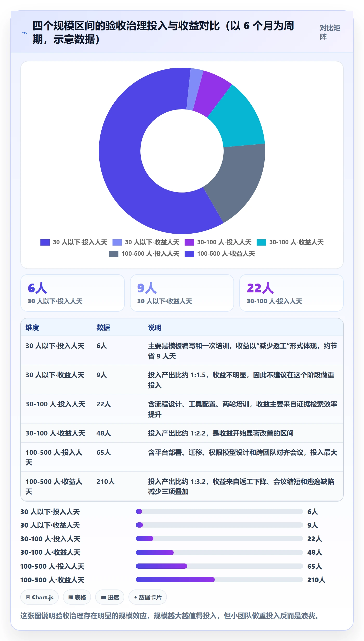Click the 数据卡片 chip's diamond icon
This screenshot has height=641, width=364.
pos(135,598)
